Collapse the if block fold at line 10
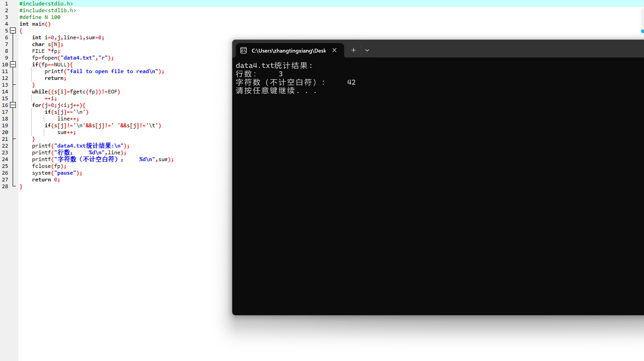Viewport: 644px width, 361px height. tap(13, 65)
